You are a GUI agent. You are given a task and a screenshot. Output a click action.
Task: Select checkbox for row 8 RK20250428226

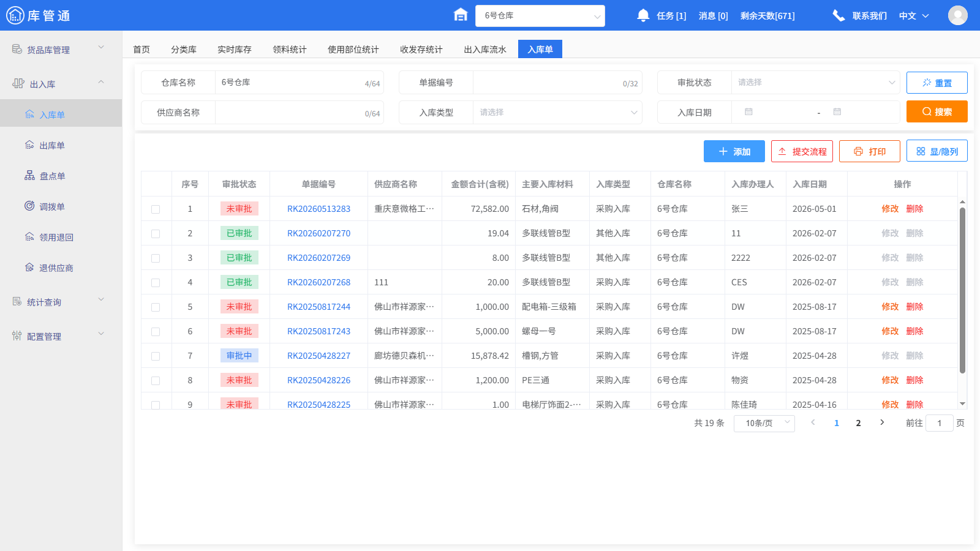pos(156,381)
